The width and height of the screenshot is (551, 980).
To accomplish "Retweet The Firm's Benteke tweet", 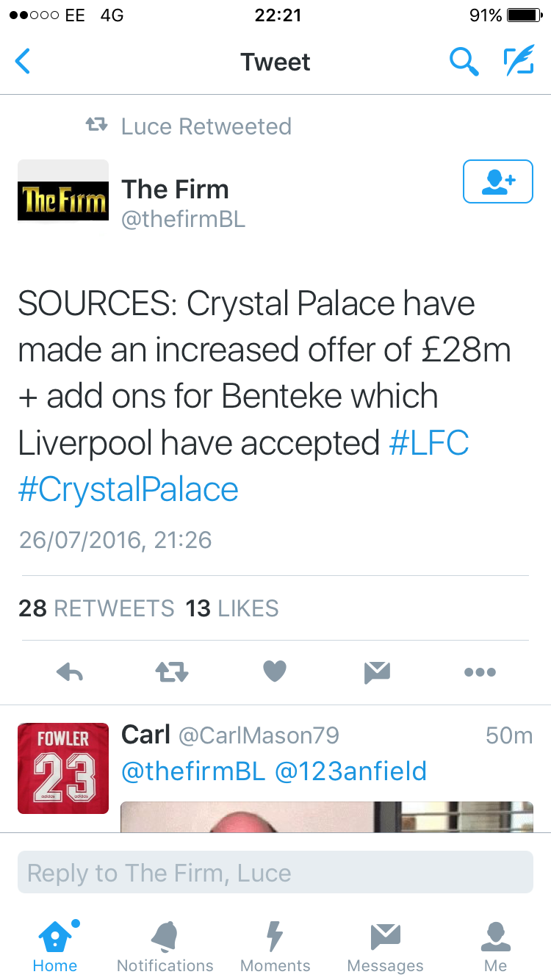I will (172, 671).
